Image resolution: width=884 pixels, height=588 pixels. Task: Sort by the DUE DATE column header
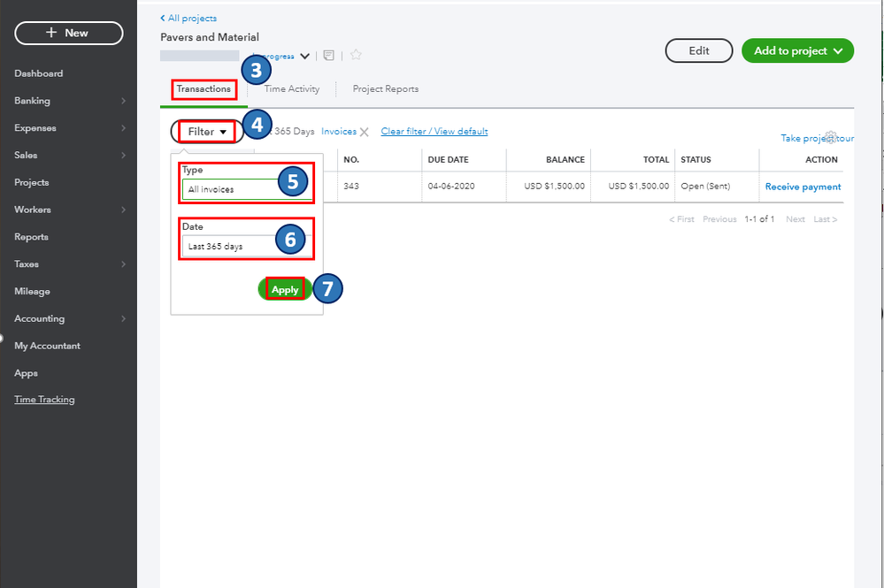[x=449, y=160]
